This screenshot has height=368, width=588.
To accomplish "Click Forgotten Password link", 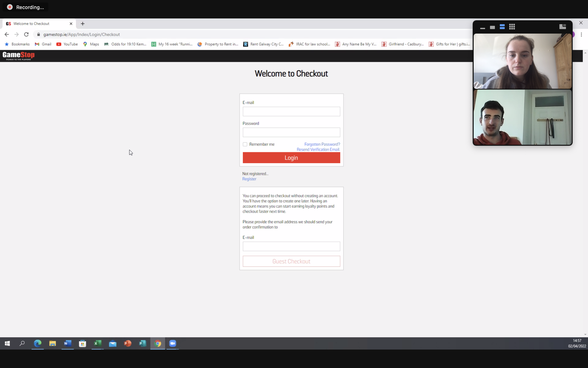I will click(x=322, y=144).
